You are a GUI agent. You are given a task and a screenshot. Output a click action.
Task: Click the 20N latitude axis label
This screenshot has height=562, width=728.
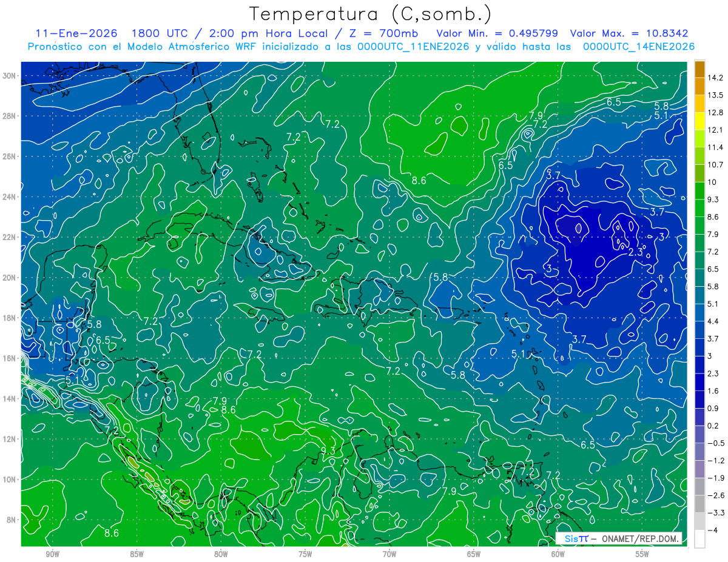tap(10, 278)
